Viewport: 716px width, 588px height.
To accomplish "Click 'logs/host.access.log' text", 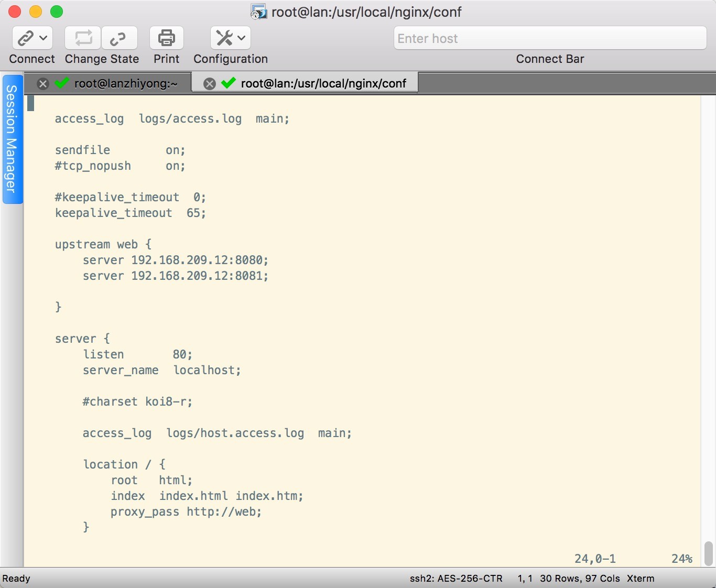I will (235, 433).
